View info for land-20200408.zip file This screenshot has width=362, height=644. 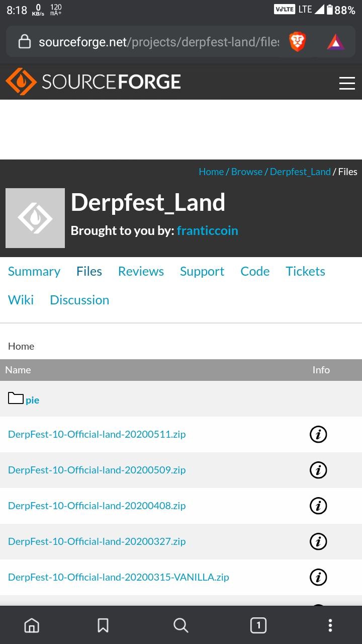(318, 506)
